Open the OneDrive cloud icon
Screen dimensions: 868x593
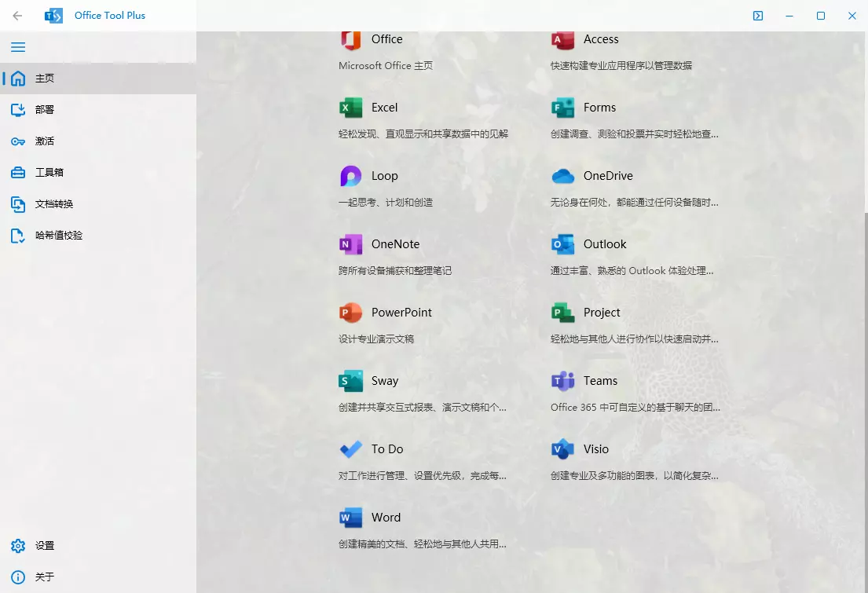point(562,176)
